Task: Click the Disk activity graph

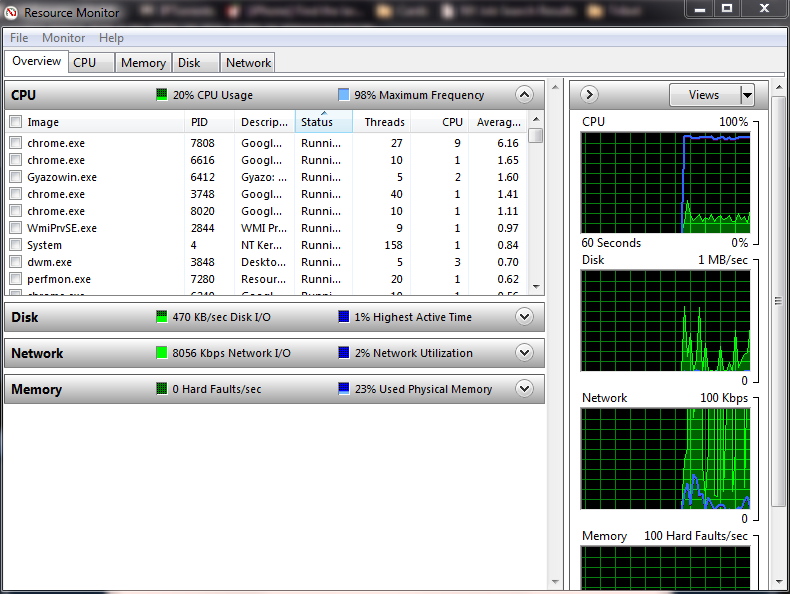Action: (x=666, y=320)
